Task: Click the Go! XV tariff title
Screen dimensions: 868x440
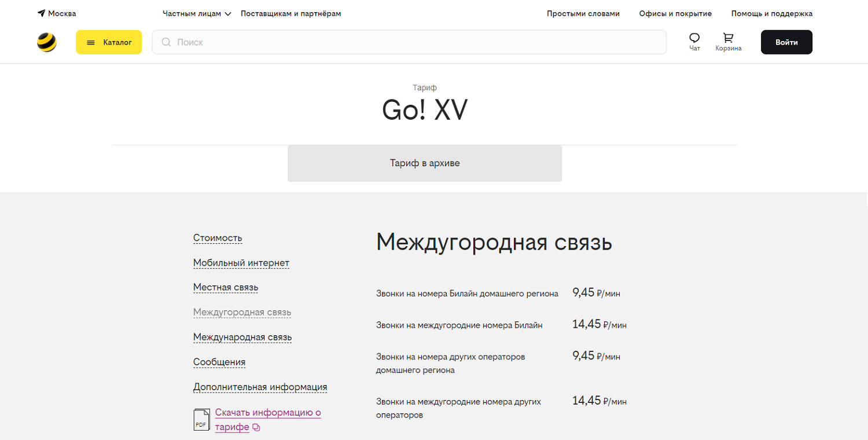Action: (x=425, y=111)
